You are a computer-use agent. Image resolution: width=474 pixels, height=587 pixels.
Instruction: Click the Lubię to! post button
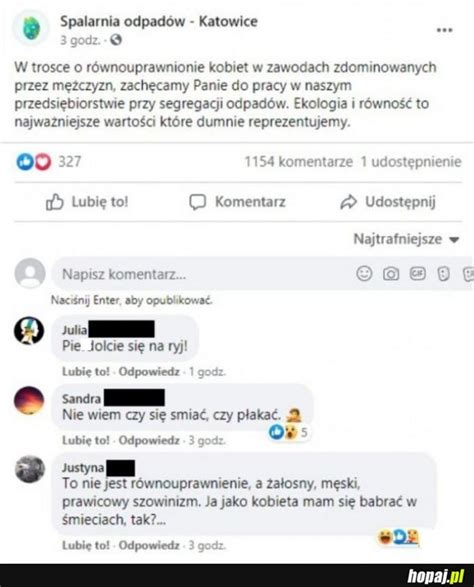87,202
